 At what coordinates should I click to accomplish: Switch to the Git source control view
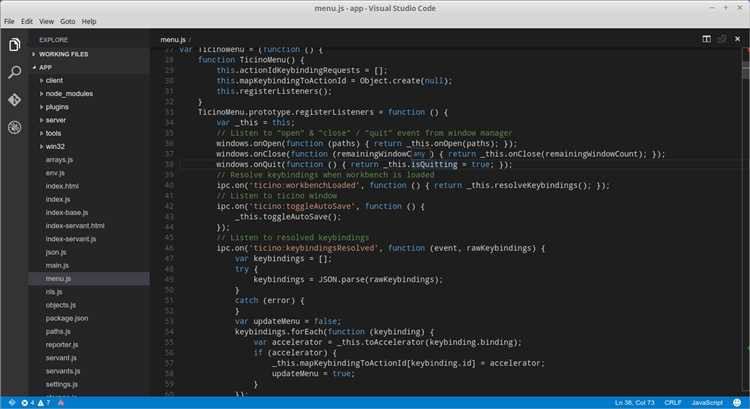tap(14, 100)
